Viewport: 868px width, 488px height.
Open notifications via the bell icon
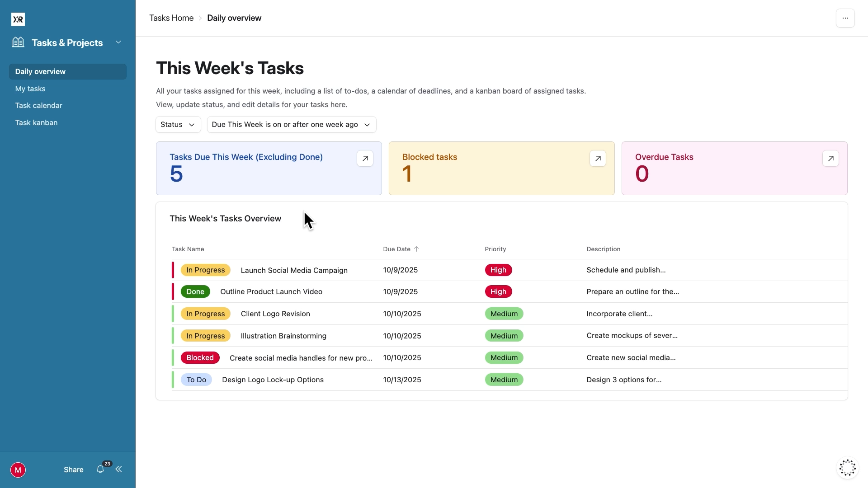100,469
